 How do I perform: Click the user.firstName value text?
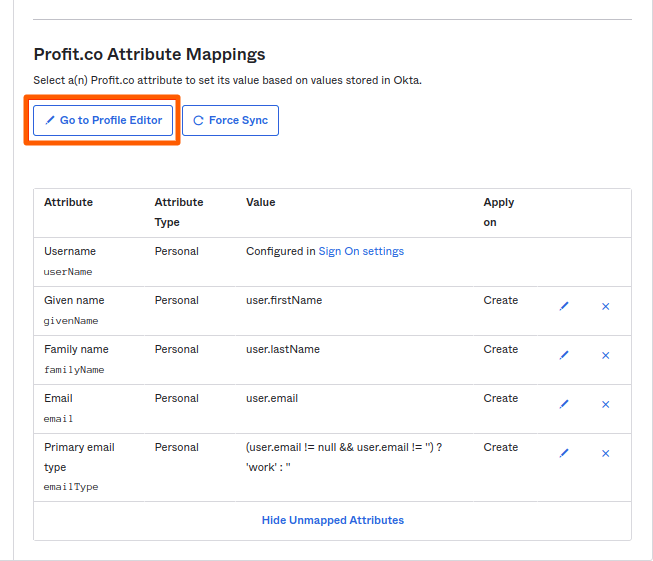pyautogui.click(x=284, y=300)
